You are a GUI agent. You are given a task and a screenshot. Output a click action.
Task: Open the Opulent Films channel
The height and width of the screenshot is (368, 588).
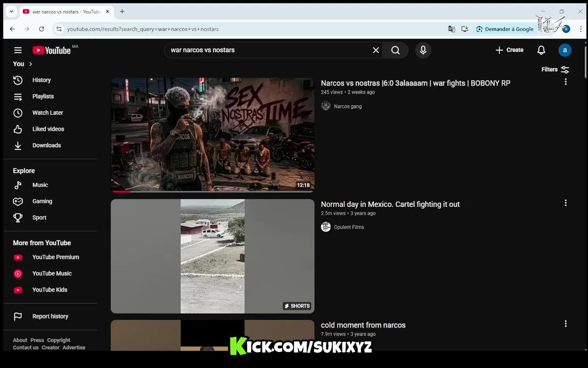coord(349,227)
